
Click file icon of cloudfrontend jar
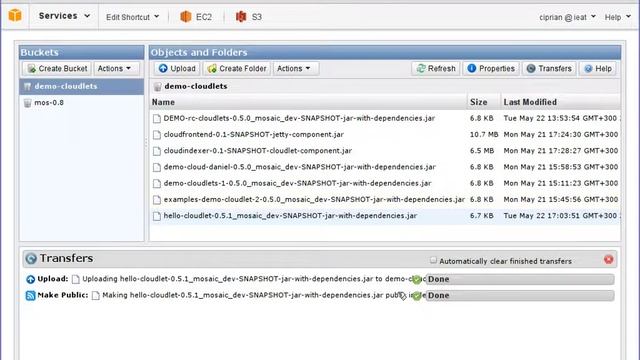(x=157, y=135)
